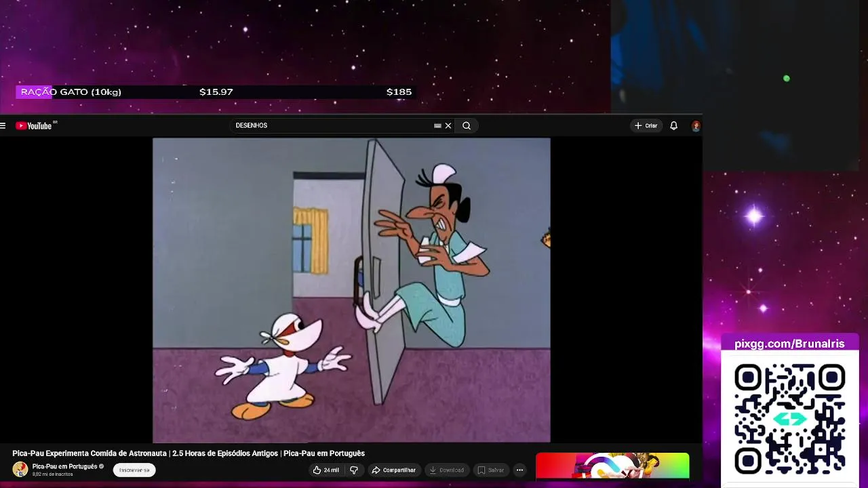Select the video title text
The height and width of the screenshot is (488, 868).
click(x=189, y=453)
